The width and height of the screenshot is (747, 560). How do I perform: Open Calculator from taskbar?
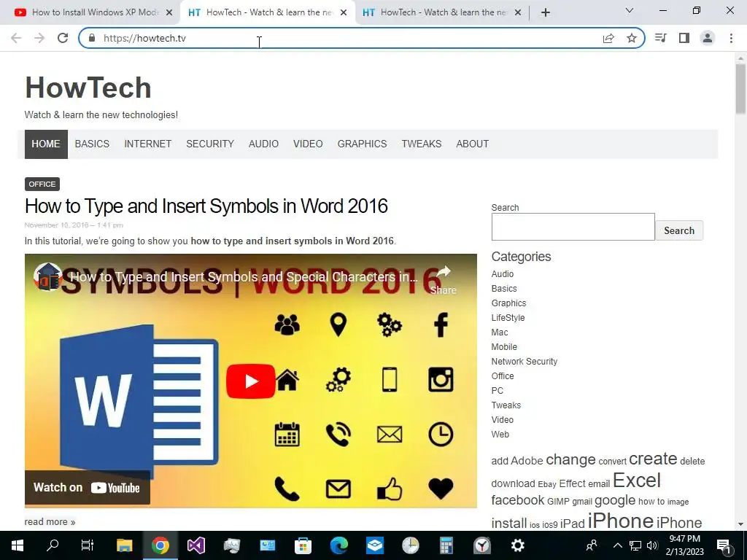pyautogui.click(x=446, y=545)
